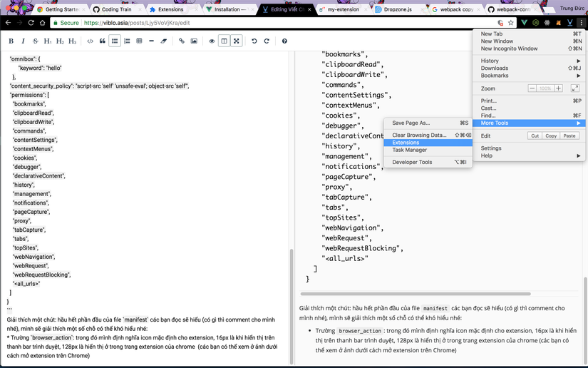Insert a hyperlink via chain icon

182,41
